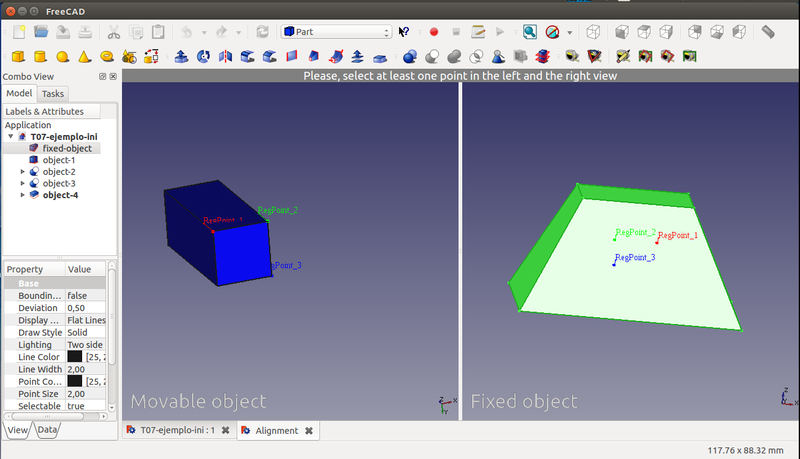Create a cone primitive

pos(84,56)
